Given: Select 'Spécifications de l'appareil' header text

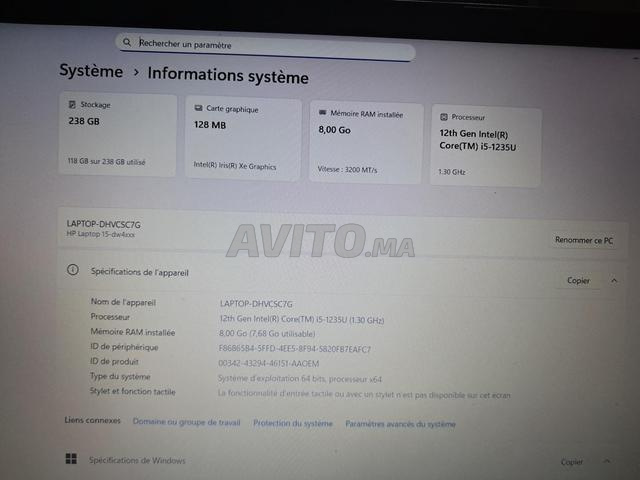Looking at the screenshot, I should 140,272.
